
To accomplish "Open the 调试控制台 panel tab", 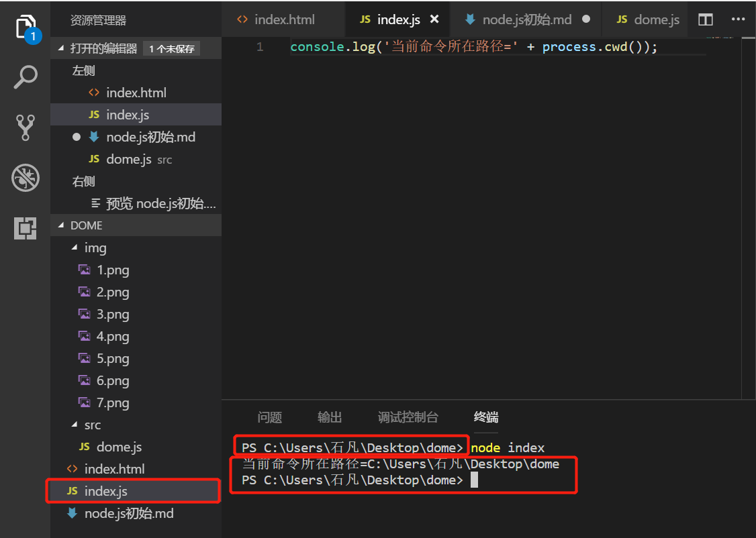I will click(408, 417).
